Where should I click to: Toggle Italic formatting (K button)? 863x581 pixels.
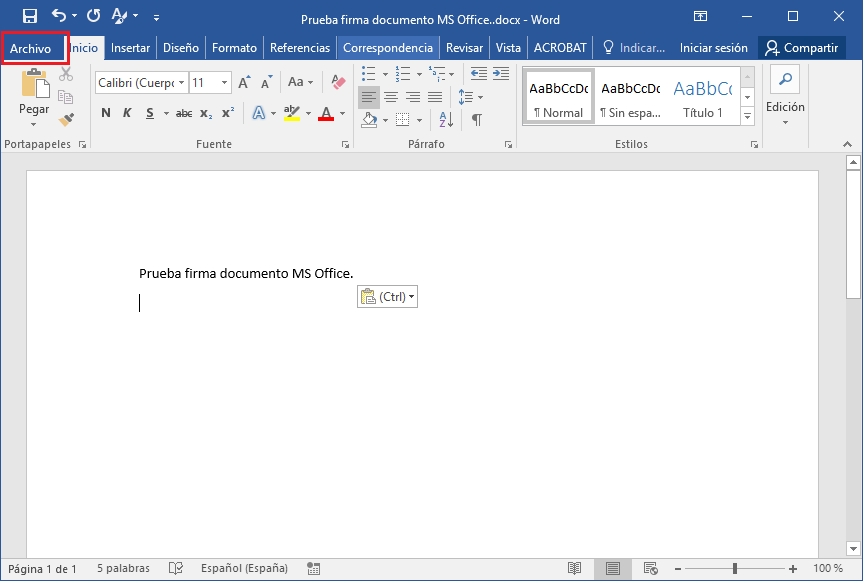(128, 114)
